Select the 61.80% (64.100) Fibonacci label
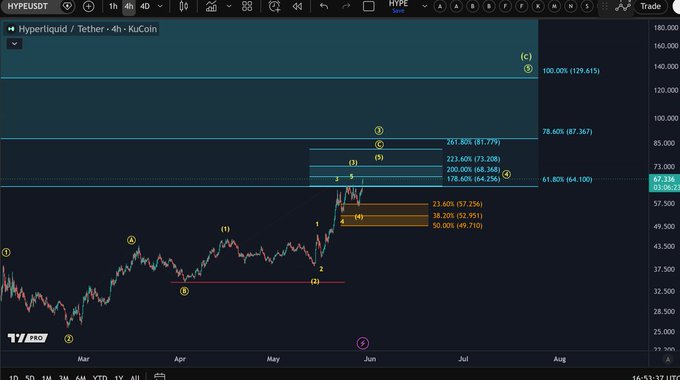 (567, 179)
